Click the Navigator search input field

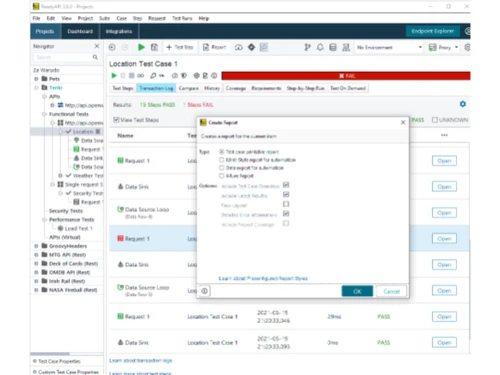click(x=63, y=57)
